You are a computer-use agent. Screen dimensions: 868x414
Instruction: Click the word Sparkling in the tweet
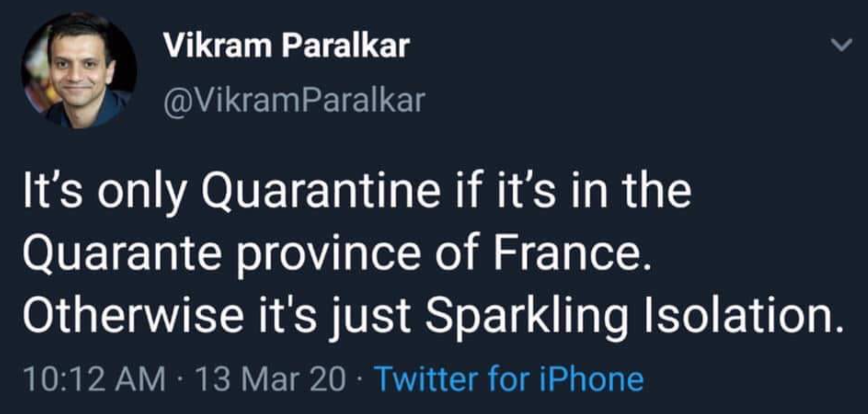tap(526, 316)
